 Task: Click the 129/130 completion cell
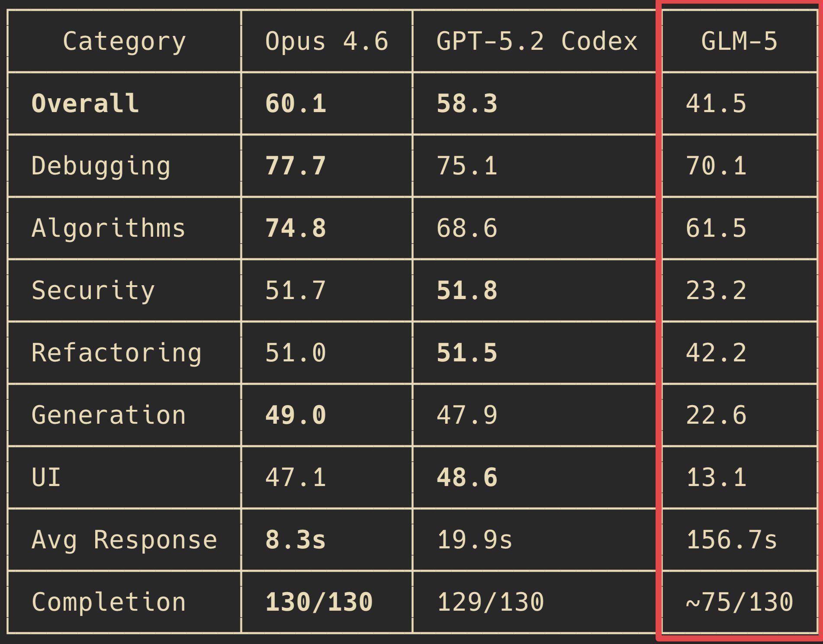(490, 602)
